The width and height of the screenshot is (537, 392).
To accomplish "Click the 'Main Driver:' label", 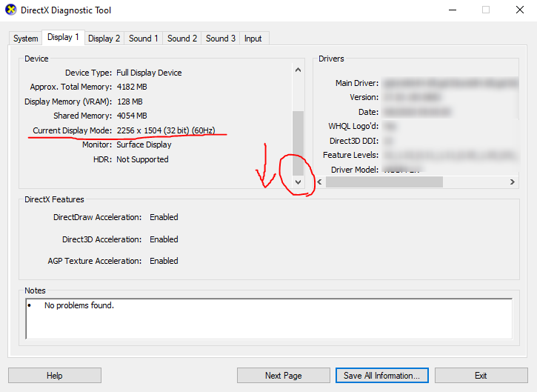I will [357, 83].
